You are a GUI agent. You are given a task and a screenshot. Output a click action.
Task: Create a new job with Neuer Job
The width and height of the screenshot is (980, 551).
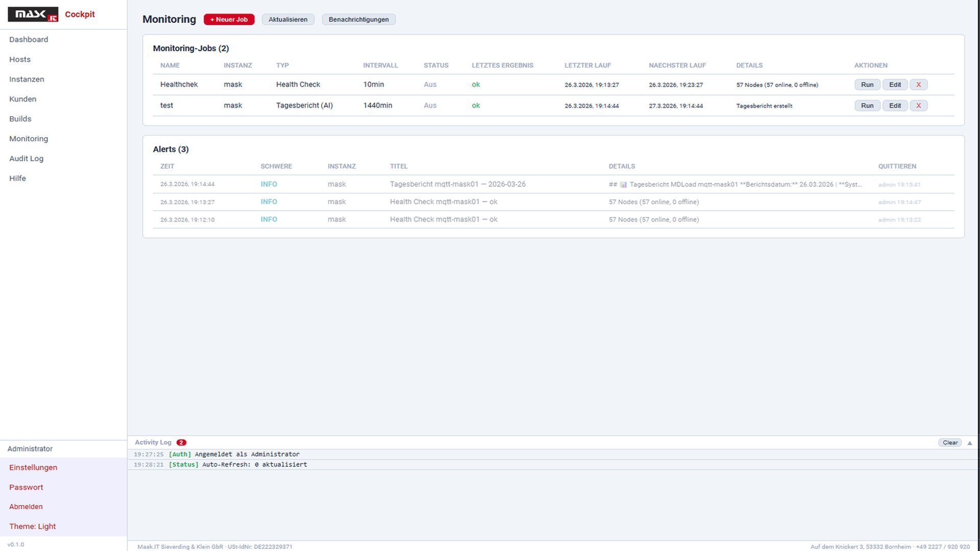click(x=229, y=19)
